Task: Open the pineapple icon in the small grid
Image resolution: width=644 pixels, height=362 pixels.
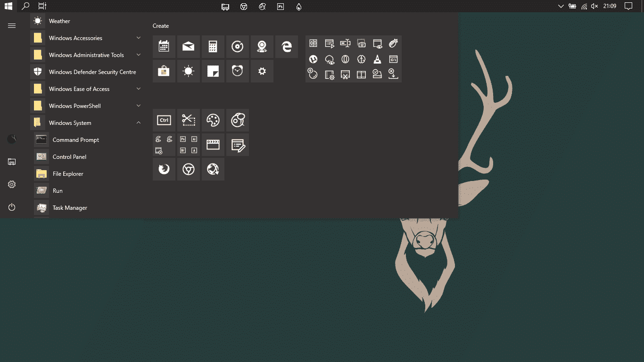Action: click(x=393, y=43)
